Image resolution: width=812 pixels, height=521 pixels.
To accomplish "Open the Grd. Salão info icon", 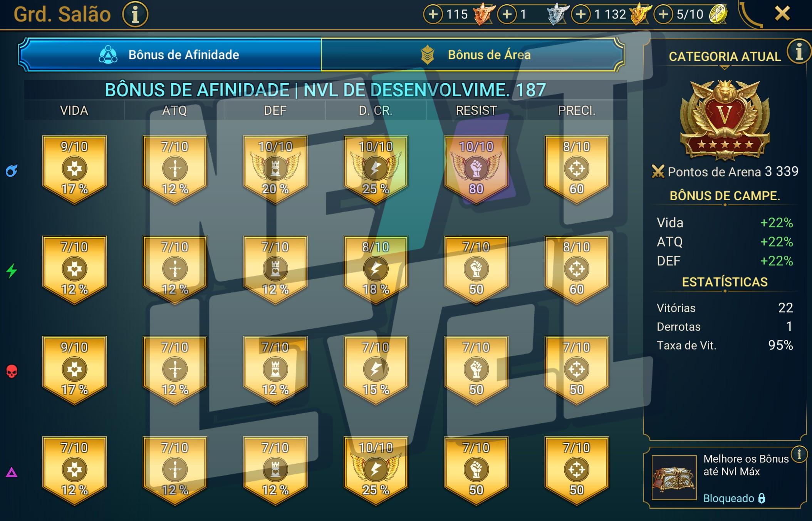I will pos(135,15).
